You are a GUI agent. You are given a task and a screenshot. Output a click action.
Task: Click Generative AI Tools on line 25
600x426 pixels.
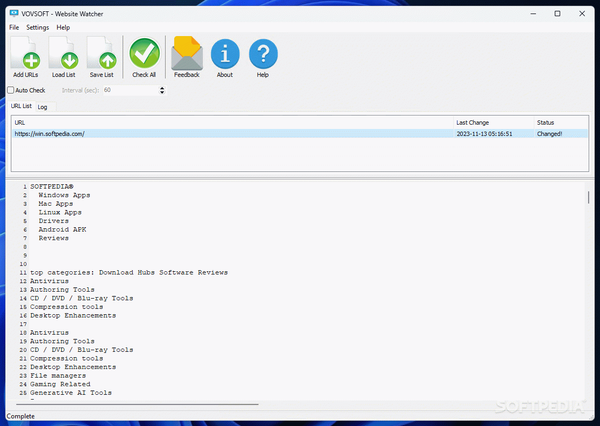(x=71, y=393)
